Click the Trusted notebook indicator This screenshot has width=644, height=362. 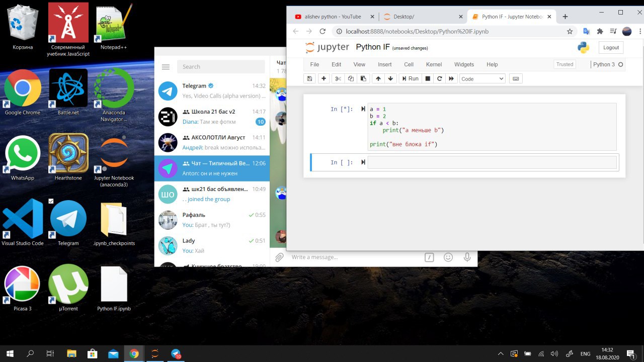565,64
